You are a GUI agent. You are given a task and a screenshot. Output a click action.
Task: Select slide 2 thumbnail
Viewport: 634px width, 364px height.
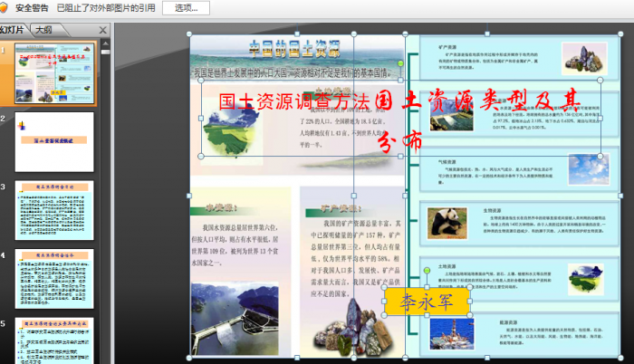[x=54, y=141]
